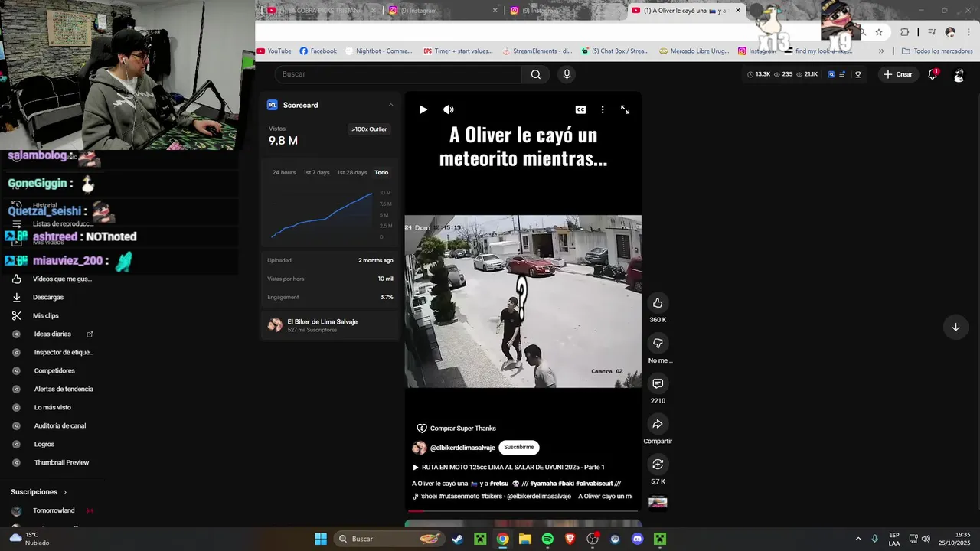Subscribe via the Suscribirme button
This screenshot has width=980, height=551.
coord(519,447)
